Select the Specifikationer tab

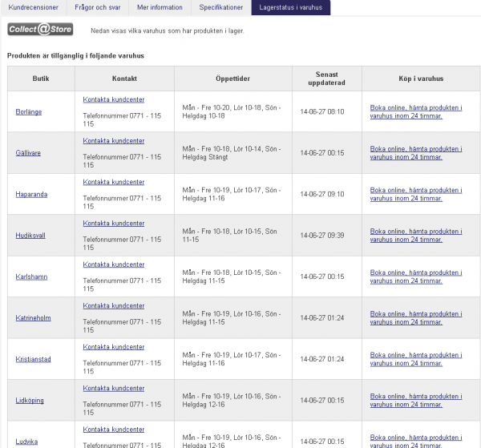(x=221, y=7)
